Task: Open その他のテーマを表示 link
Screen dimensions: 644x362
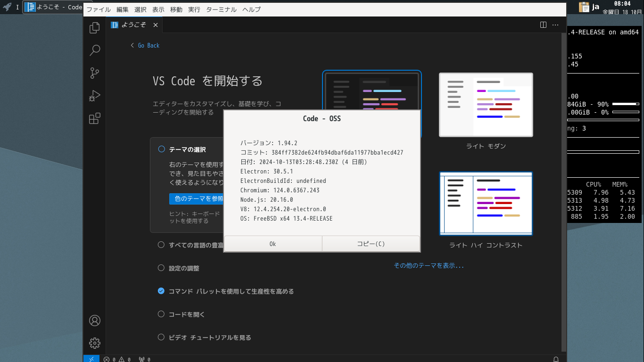Action: click(429, 265)
